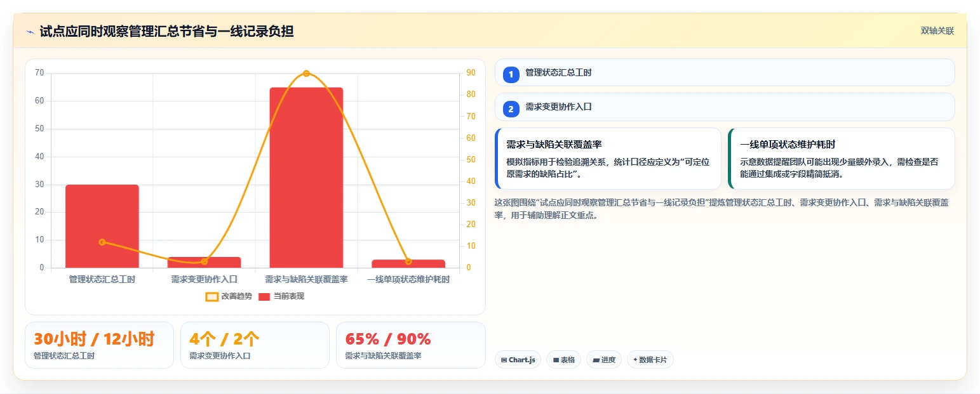Click the 65% / 90% stat card
Image resolution: width=980 pixels, height=394 pixels.
click(x=411, y=345)
